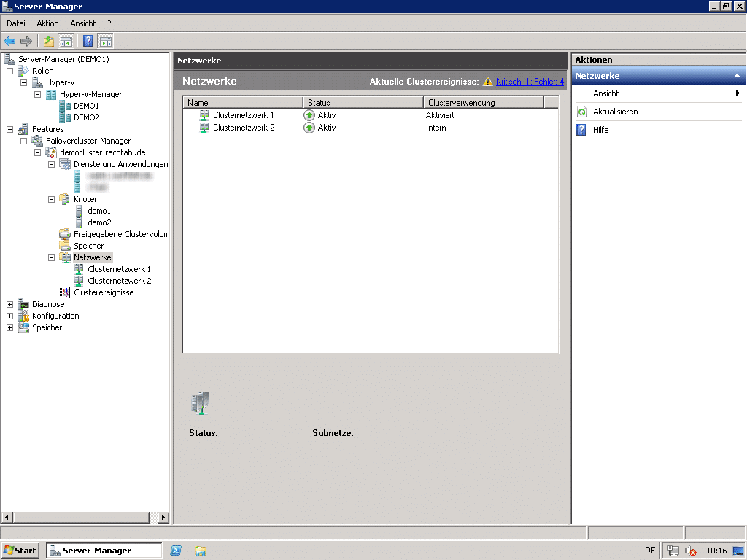747x560 pixels.
Task: Click the Diagnose node icon
Action: click(x=23, y=304)
